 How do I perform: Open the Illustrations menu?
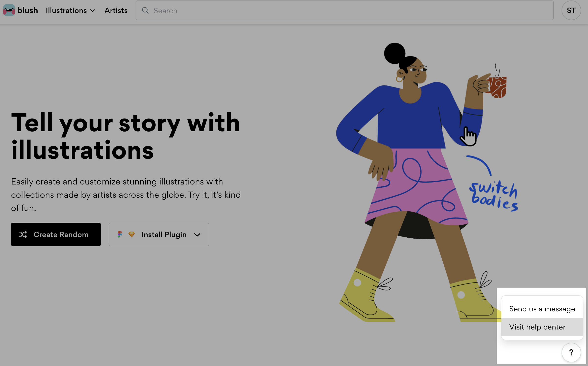tap(66, 11)
